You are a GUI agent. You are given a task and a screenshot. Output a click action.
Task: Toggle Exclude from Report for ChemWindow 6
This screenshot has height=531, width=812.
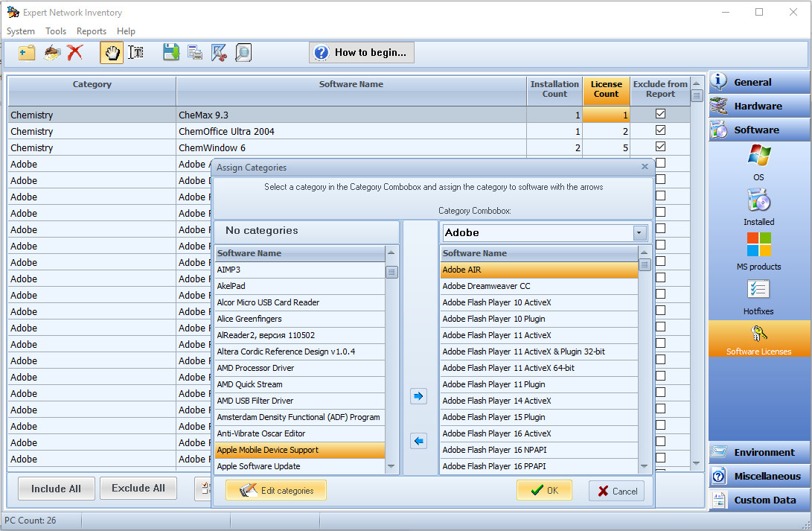(x=660, y=147)
